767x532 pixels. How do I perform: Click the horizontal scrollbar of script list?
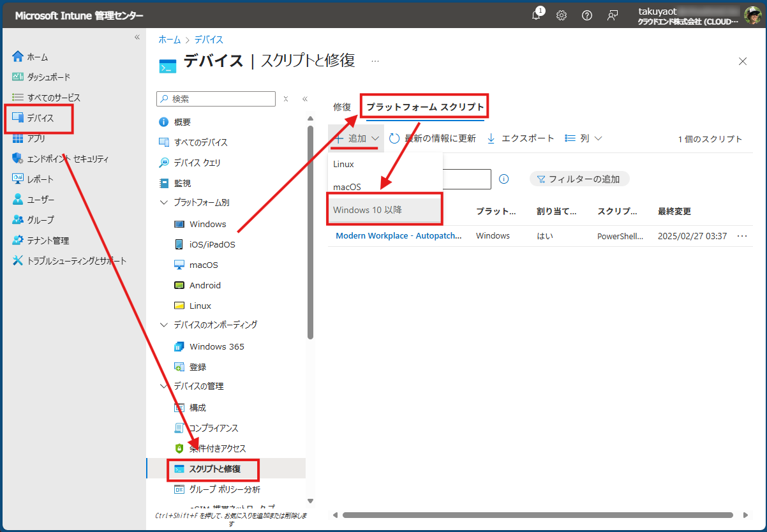point(538,515)
